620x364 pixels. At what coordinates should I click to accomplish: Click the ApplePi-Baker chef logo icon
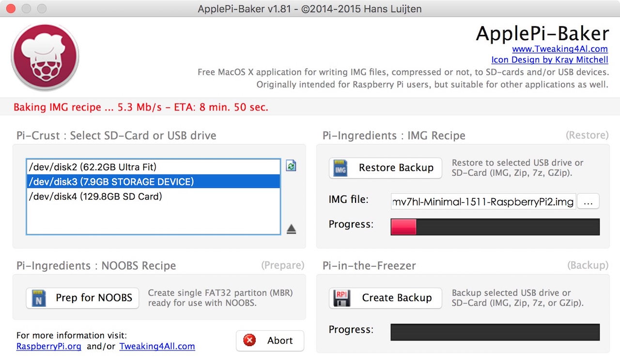[45, 57]
